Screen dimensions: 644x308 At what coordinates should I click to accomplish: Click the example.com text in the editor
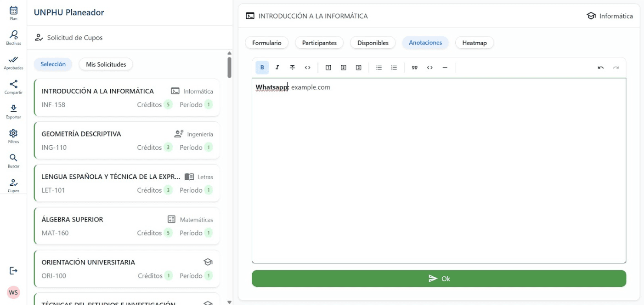tap(311, 87)
